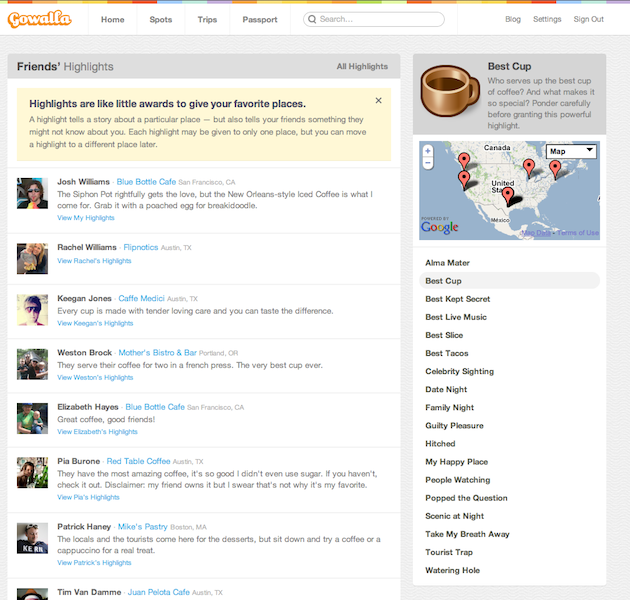Screen dimensions: 630x600
Task: Click View Rachel's Highlights
Action: click(x=94, y=261)
